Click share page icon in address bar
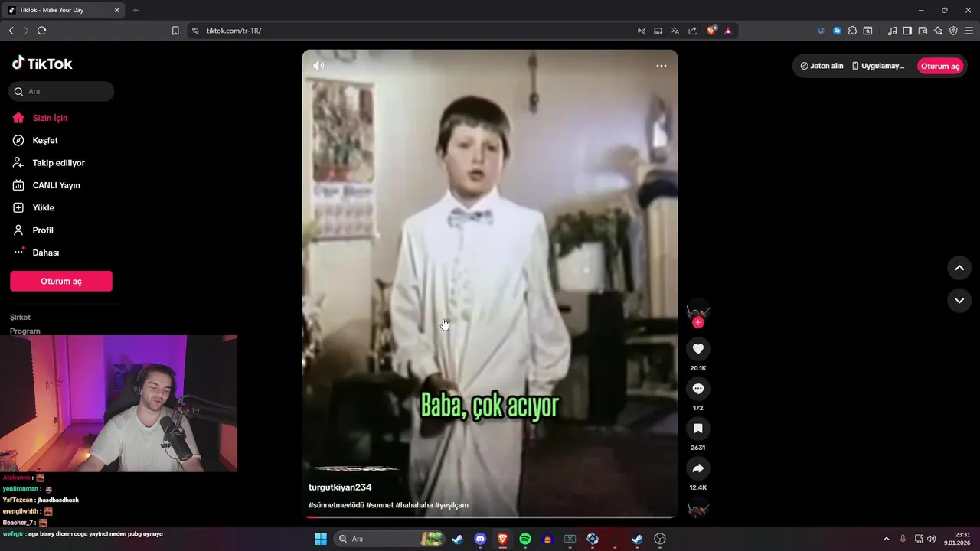 pyautogui.click(x=692, y=31)
